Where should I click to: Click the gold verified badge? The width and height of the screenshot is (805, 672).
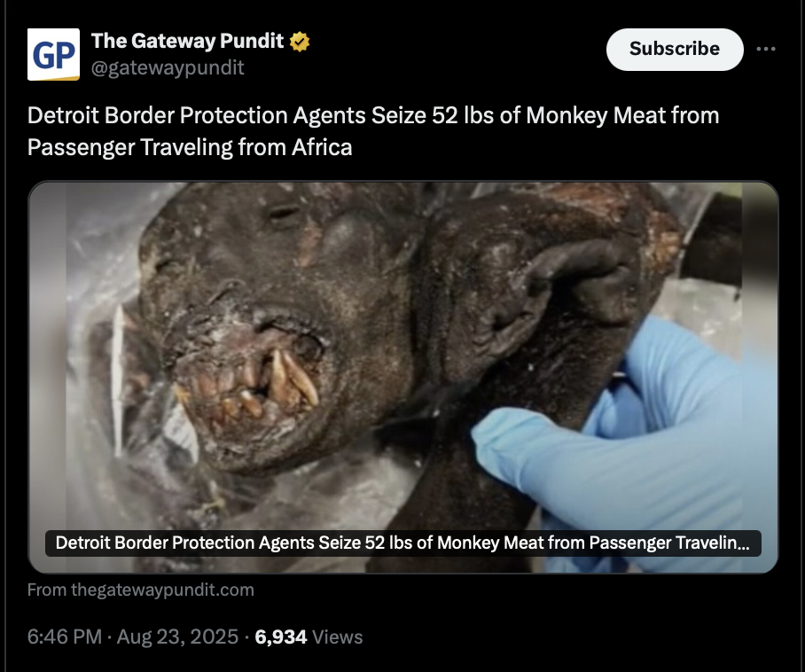tap(300, 42)
